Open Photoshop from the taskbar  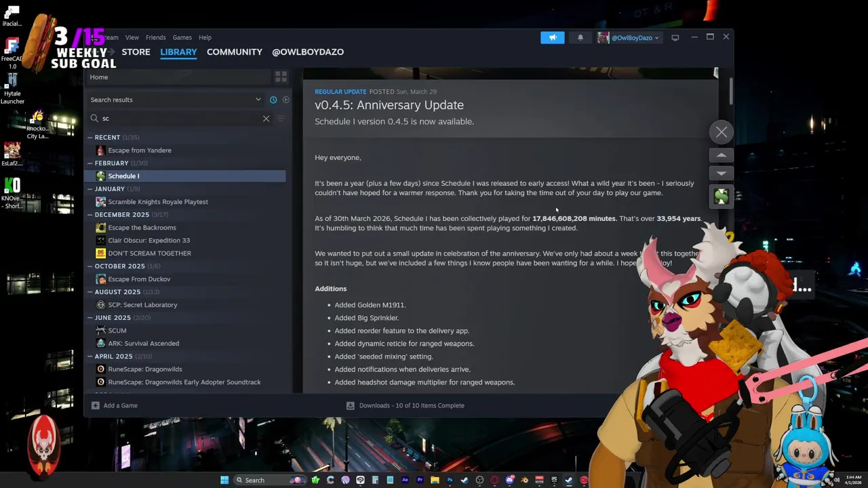450,480
